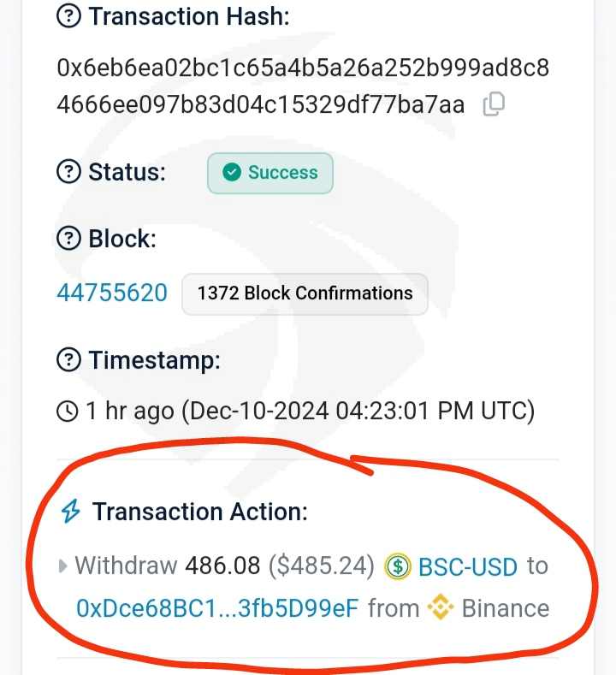
Task: Click the lightning bolt Transaction Action icon
Action: (x=70, y=512)
